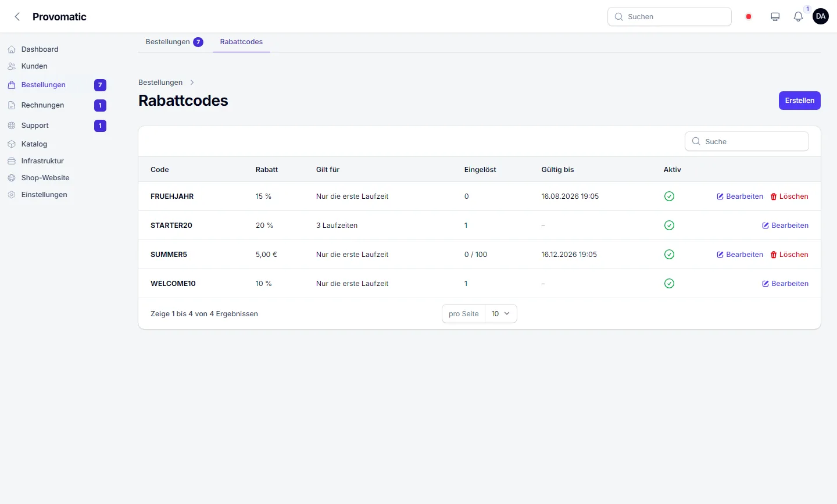This screenshot has height=504, width=837.
Task: Click the 5,00 € discount value
Action: [266, 255]
